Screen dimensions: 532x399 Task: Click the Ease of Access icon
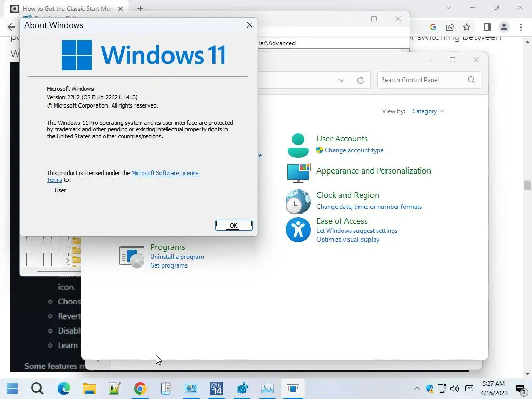click(x=298, y=230)
